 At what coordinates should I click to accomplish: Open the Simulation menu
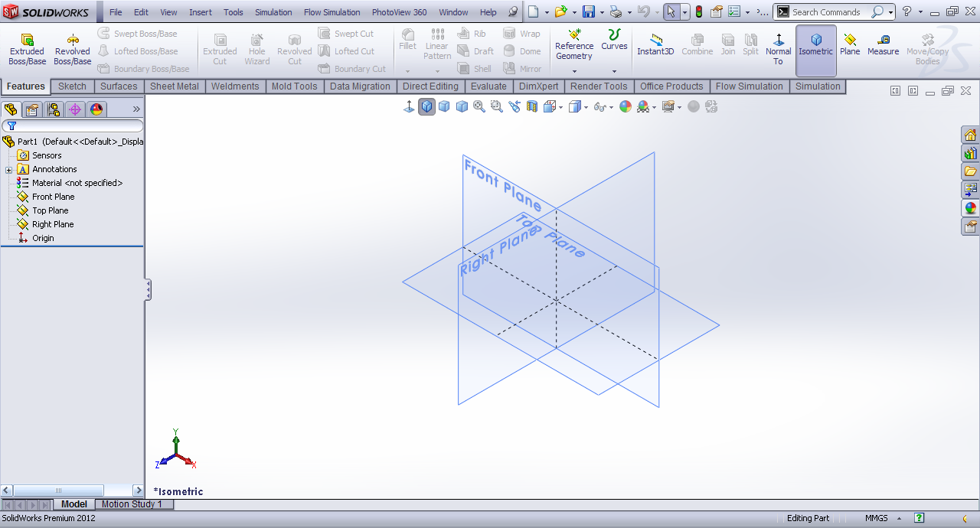tap(273, 11)
